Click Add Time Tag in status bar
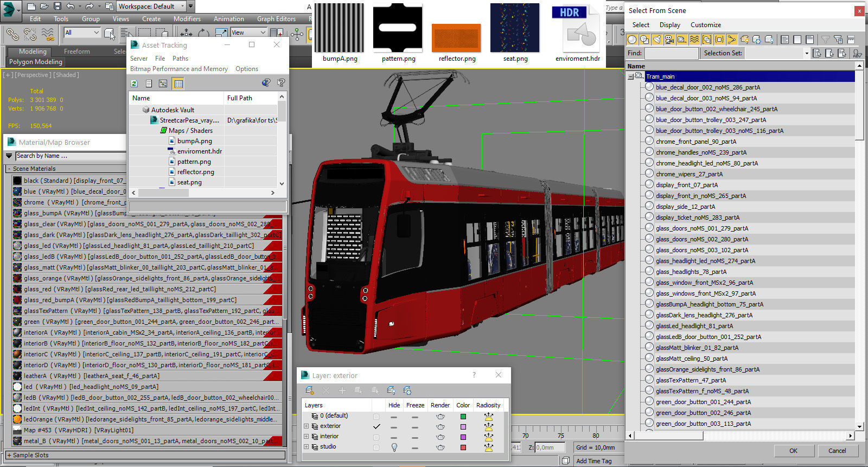Screen dimensions: 868x467 coord(593,461)
